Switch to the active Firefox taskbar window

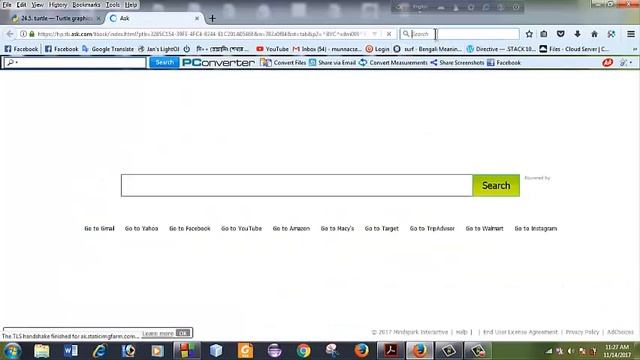(420, 351)
